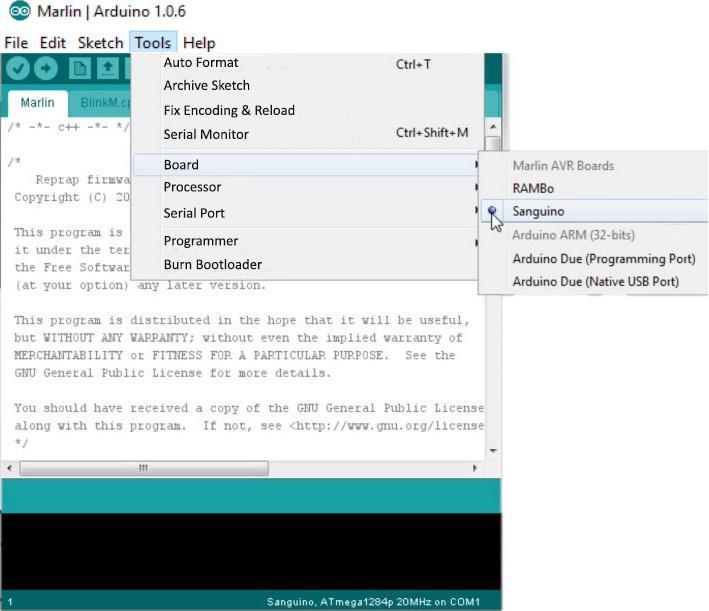Click the Upload arrow toolbar icon

click(x=46, y=68)
